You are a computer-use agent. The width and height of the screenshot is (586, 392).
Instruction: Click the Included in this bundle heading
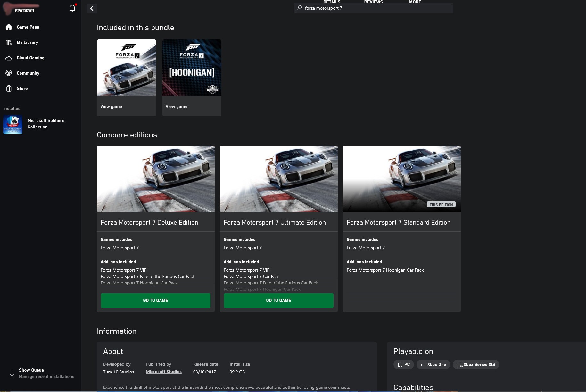(x=136, y=28)
